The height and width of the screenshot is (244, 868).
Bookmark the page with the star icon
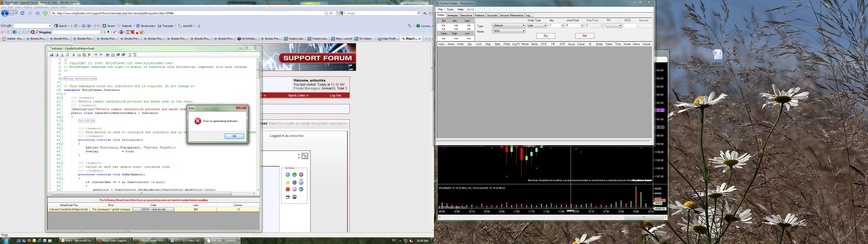(326, 13)
